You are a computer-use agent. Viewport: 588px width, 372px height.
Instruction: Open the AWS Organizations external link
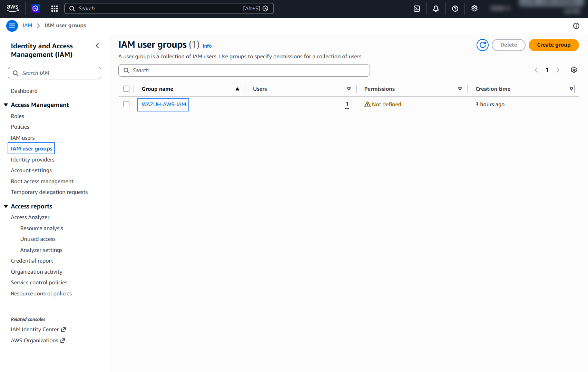(38, 341)
